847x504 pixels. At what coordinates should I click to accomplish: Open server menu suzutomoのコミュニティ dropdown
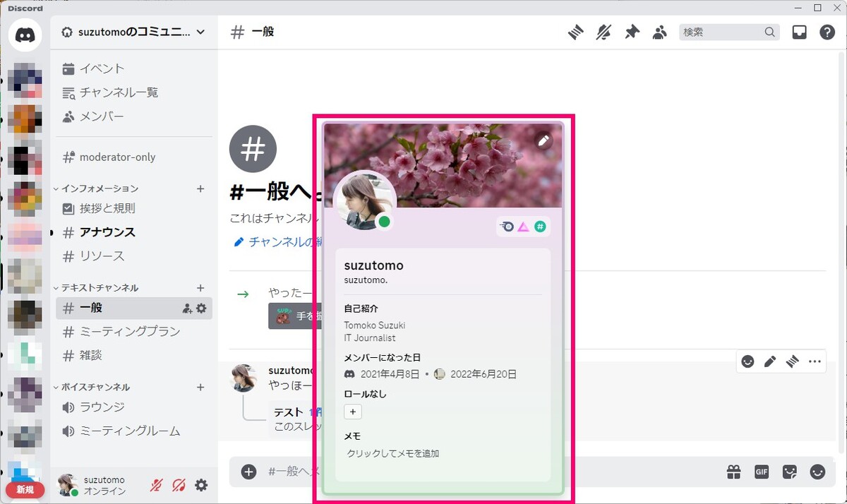pos(133,32)
